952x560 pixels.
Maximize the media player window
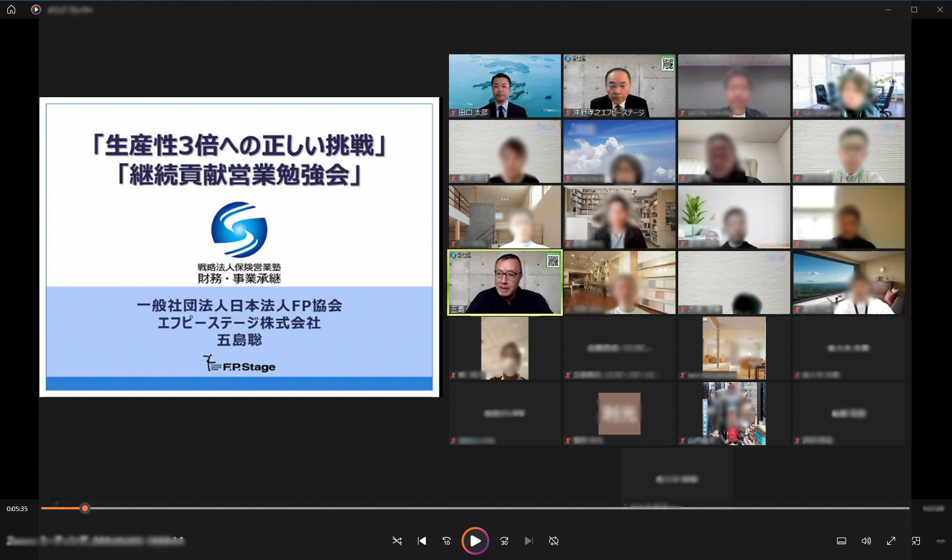pyautogui.click(x=914, y=10)
